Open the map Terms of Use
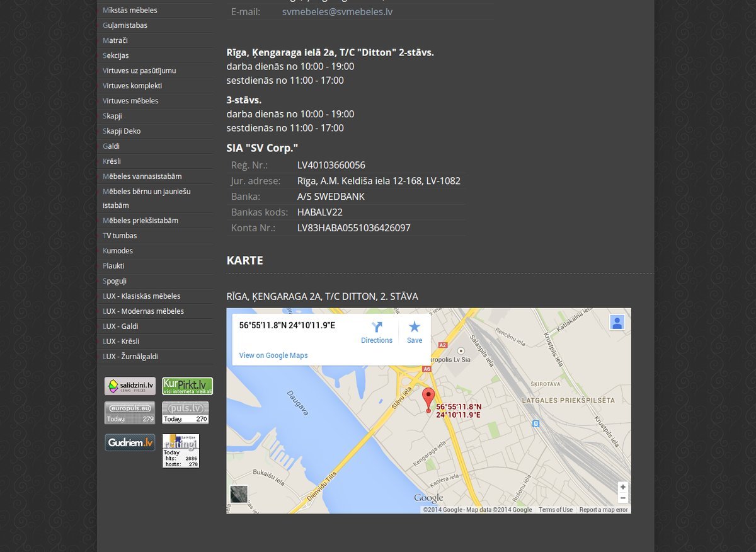 555,510
